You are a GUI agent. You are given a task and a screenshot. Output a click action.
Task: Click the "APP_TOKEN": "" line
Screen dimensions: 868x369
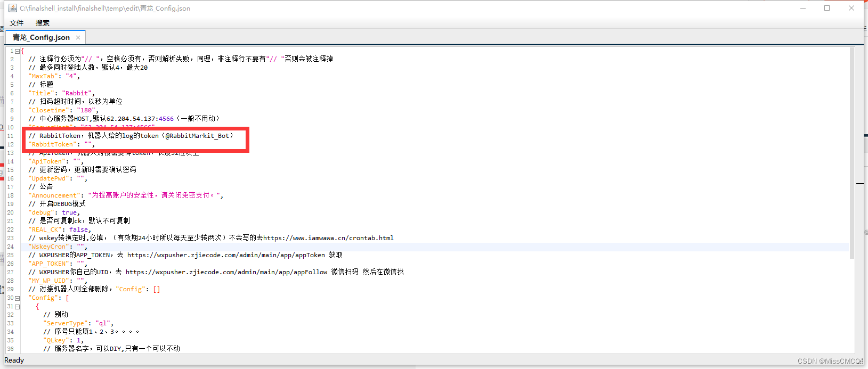(58, 264)
